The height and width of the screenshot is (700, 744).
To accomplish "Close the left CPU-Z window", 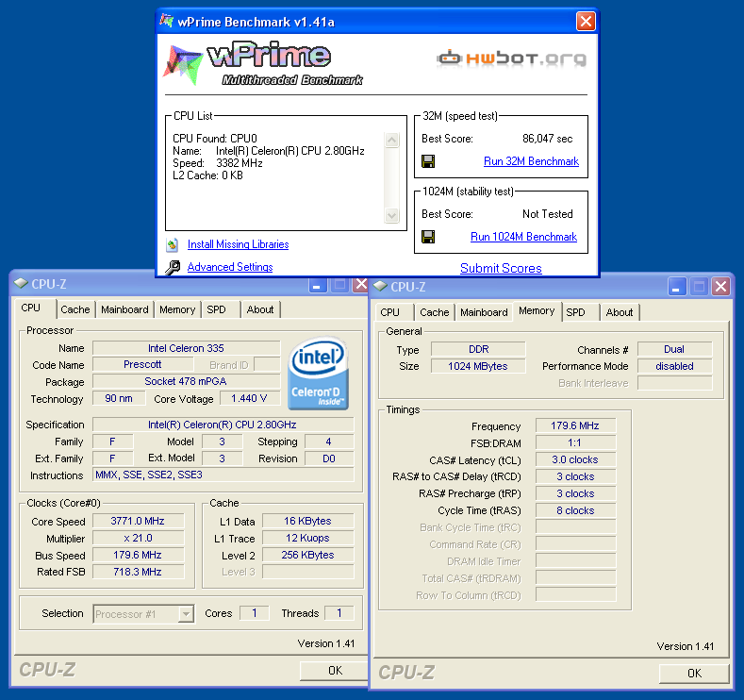I will 360,285.
